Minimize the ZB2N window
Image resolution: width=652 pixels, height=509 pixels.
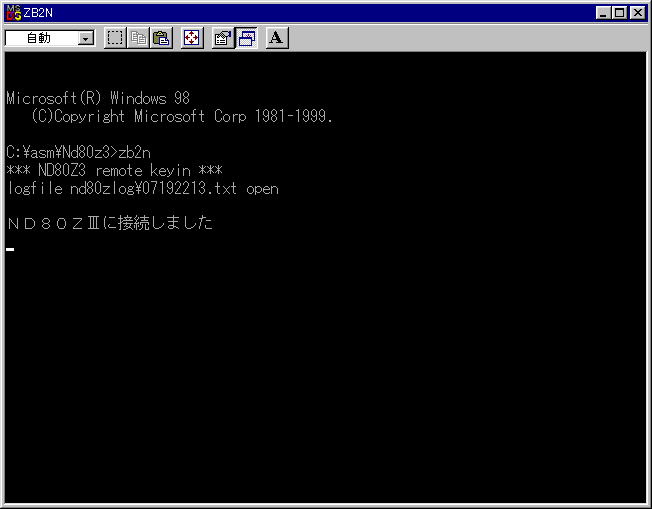click(603, 13)
